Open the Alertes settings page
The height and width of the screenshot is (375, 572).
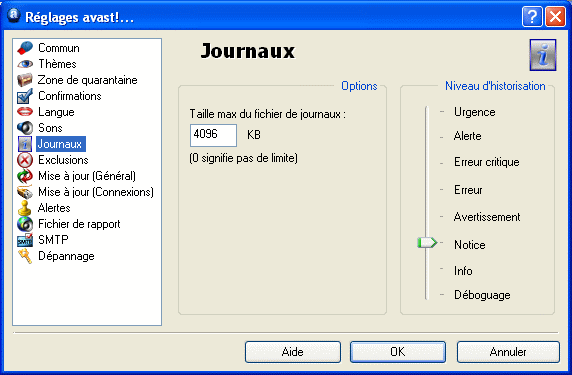coord(54,208)
